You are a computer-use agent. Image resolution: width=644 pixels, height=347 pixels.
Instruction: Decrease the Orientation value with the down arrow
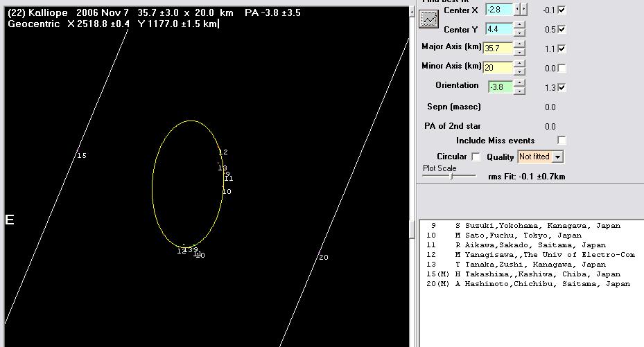pos(519,90)
